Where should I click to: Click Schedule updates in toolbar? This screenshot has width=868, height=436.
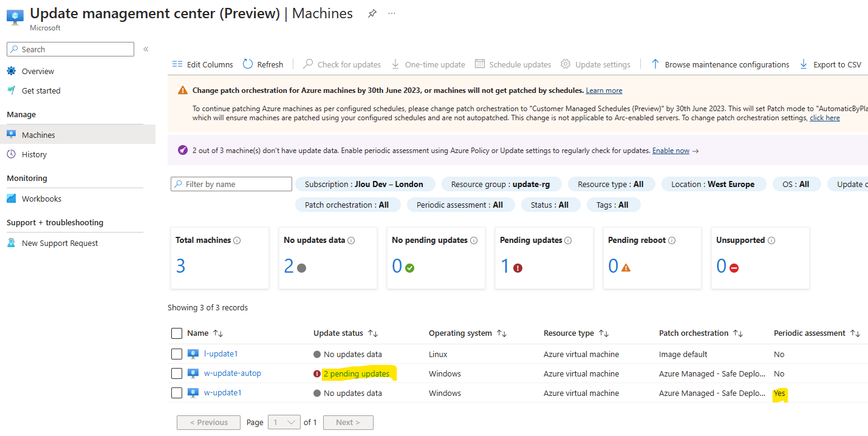(513, 64)
